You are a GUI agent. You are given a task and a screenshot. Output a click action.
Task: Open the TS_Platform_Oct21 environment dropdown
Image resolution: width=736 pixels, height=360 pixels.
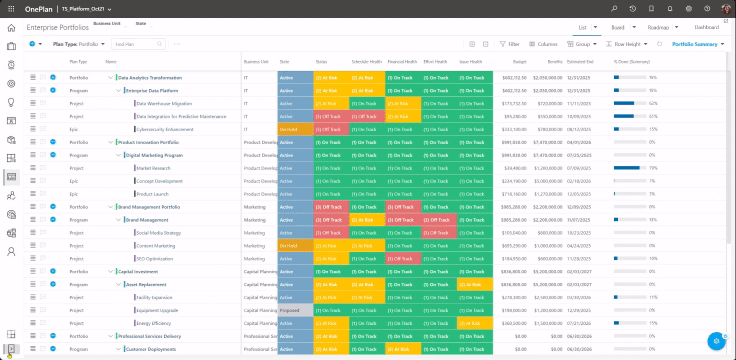point(87,9)
